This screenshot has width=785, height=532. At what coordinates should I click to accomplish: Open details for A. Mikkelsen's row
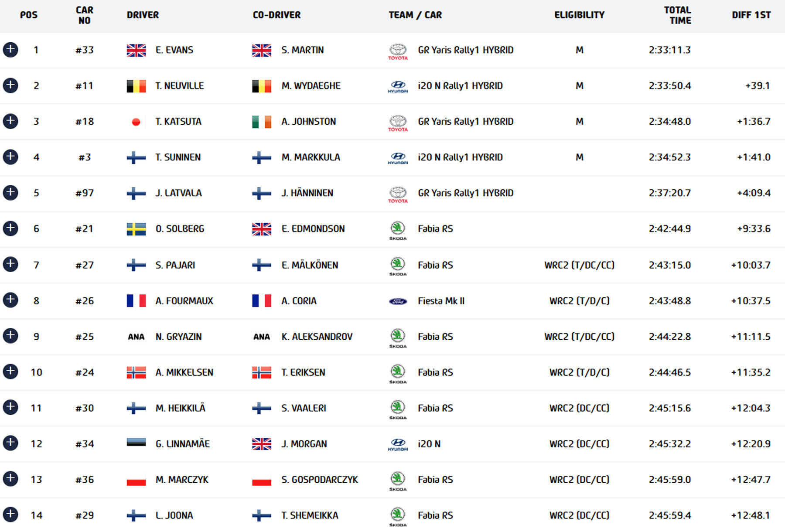[x=10, y=372]
